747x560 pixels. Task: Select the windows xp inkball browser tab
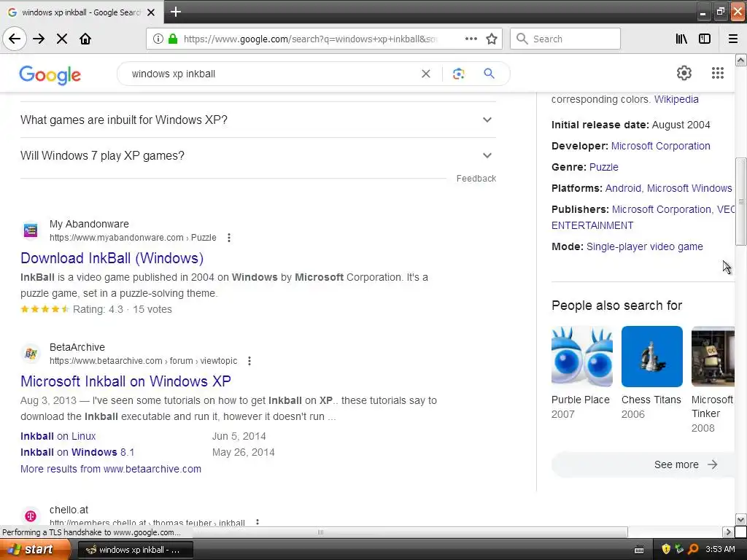82,12
